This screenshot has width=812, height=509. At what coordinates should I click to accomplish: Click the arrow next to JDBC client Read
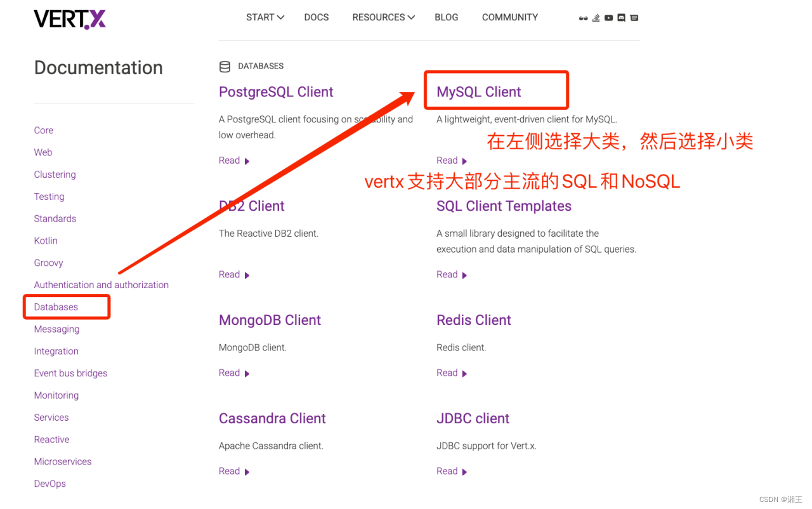point(464,472)
